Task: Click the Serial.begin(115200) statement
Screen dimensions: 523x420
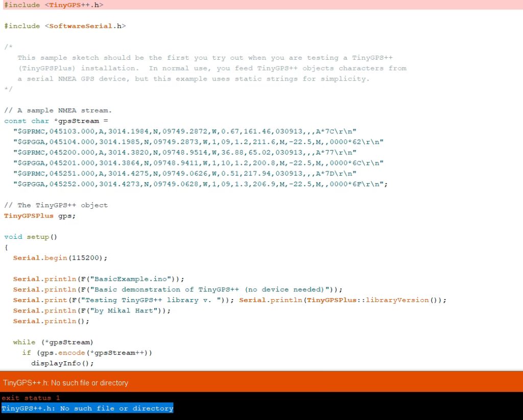Action: [60, 258]
